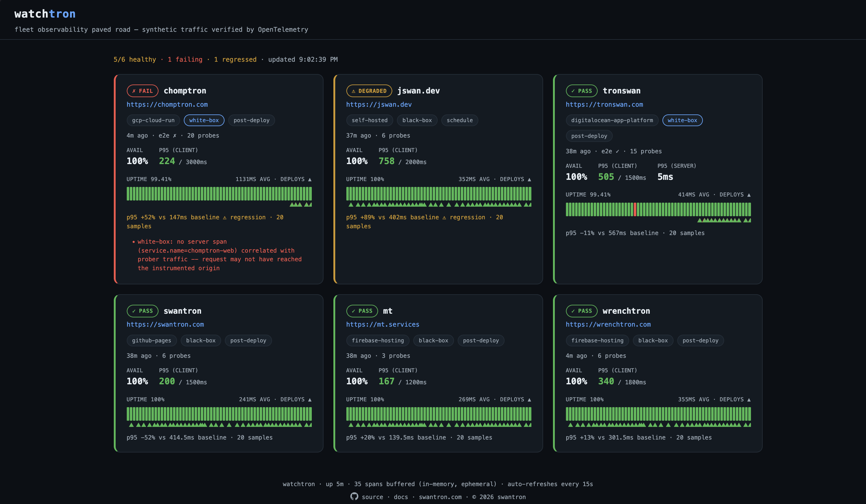Click the swantron.com footer link
The width and height of the screenshot is (866, 504).
coord(440,497)
